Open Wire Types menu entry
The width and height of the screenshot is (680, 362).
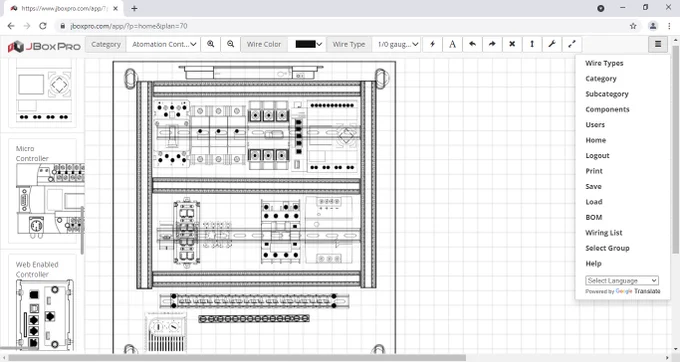604,63
